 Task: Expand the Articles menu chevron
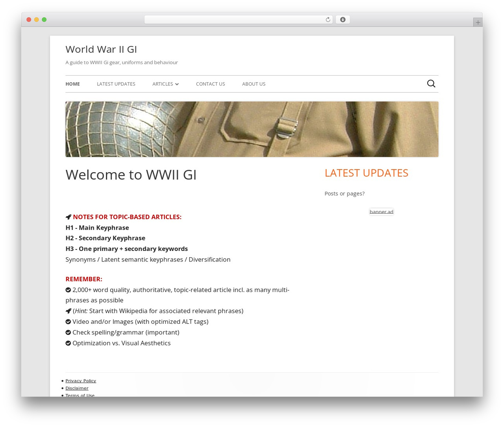pyautogui.click(x=177, y=84)
